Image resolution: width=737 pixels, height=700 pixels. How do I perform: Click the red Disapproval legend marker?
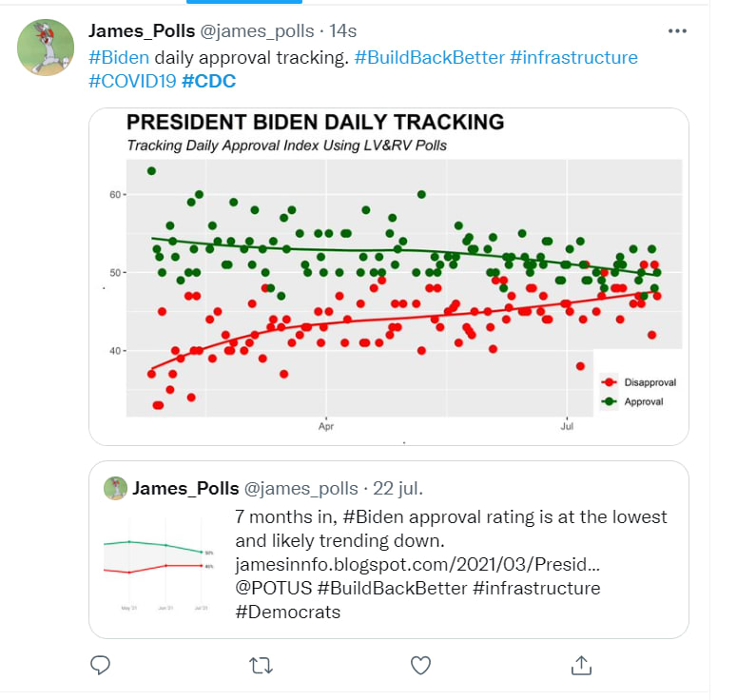coord(610,382)
